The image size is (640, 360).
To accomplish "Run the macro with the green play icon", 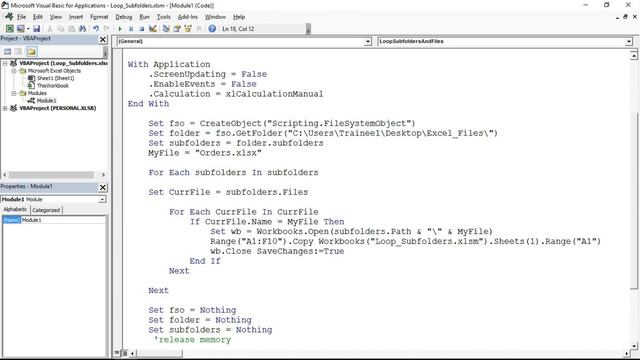I will pyautogui.click(x=120, y=29).
